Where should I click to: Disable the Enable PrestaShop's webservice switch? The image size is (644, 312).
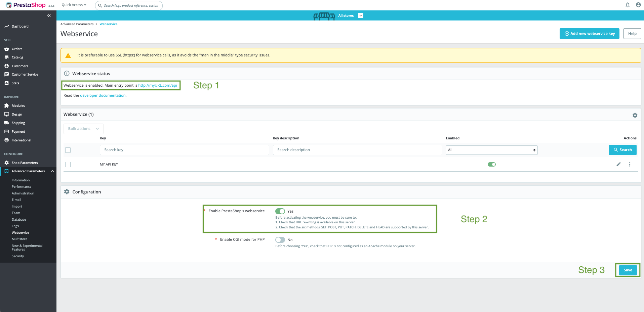tap(280, 211)
